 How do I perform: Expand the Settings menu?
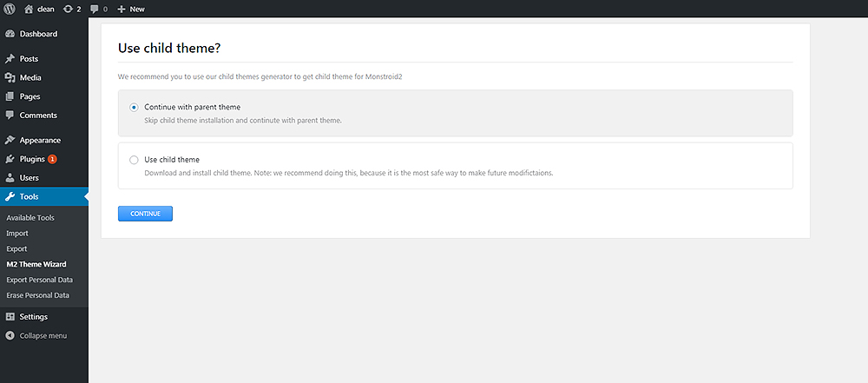click(x=33, y=317)
